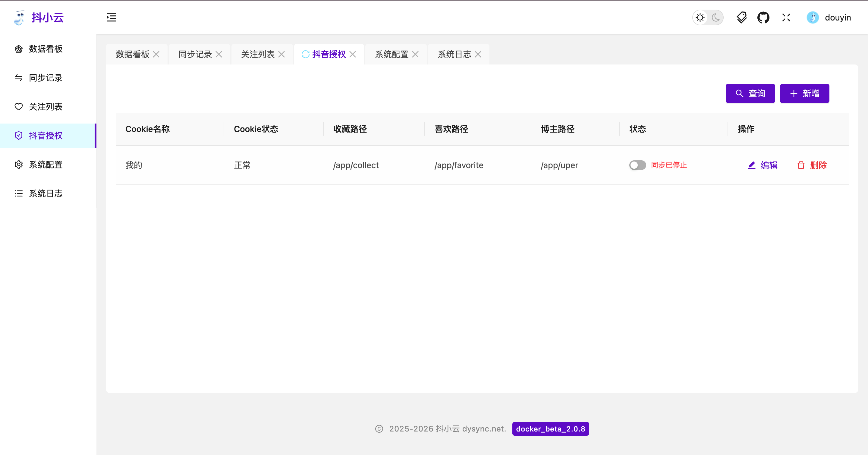Open the GitHub repository icon

763,17
